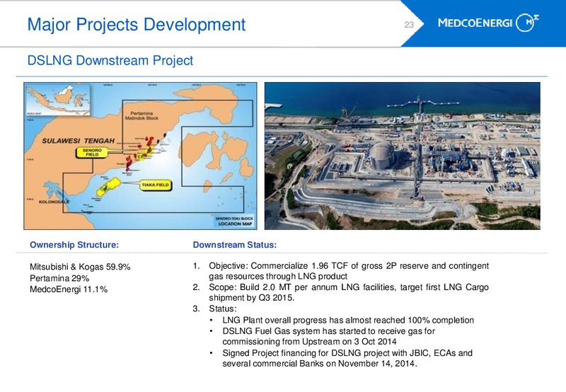Select the 'DSLNG Downstream Project' subtitle

[110, 60]
